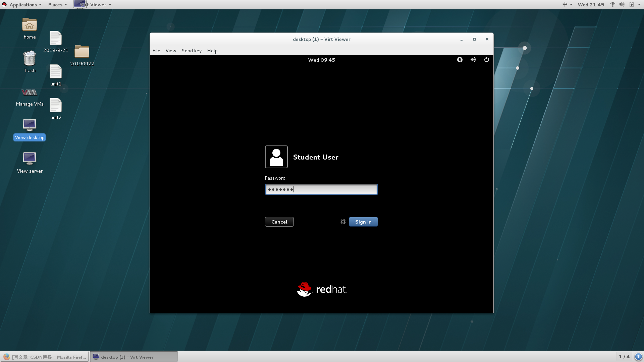Image resolution: width=644 pixels, height=362 pixels.
Task: Click the Cancel button
Action: [x=279, y=222]
